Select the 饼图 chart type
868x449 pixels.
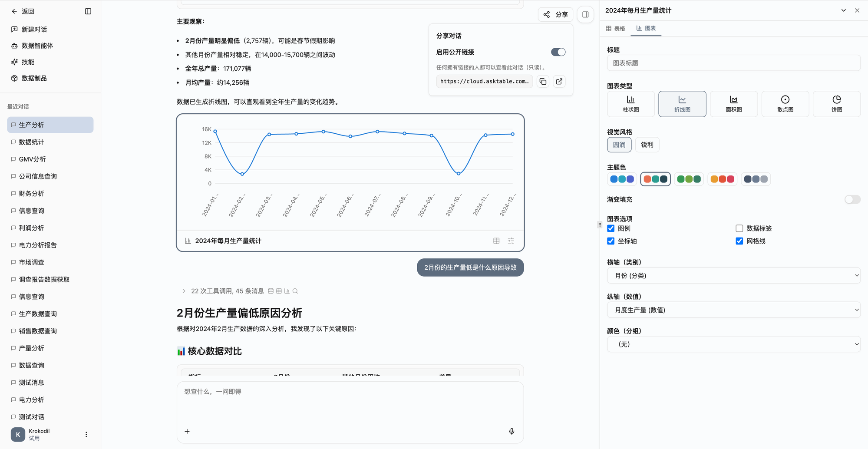click(x=836, y=104)
